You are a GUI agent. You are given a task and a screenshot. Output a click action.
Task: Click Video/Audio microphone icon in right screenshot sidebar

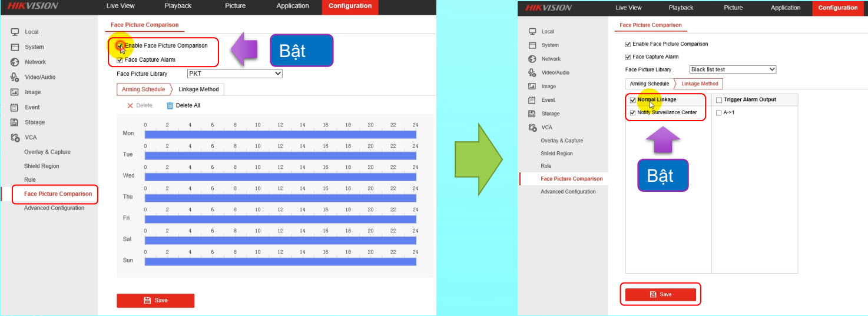tap(532, 72)
